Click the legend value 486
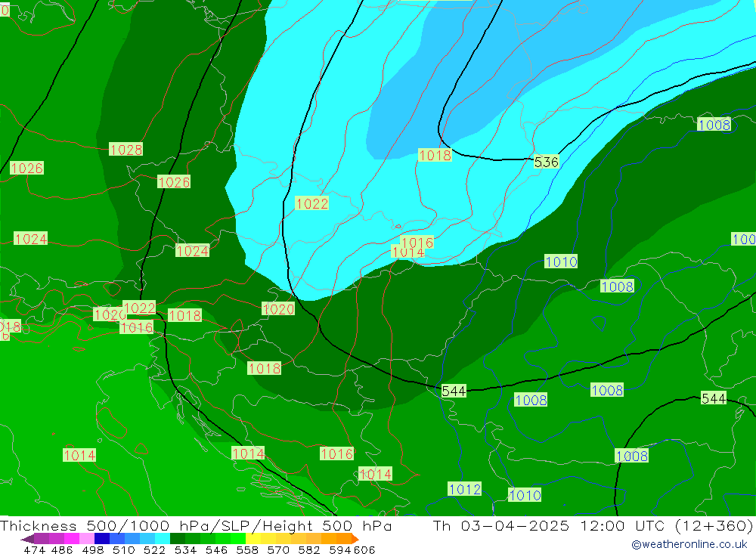Image resolution: width=756 pixels, height=554 pixels. [x=62, y=549]
